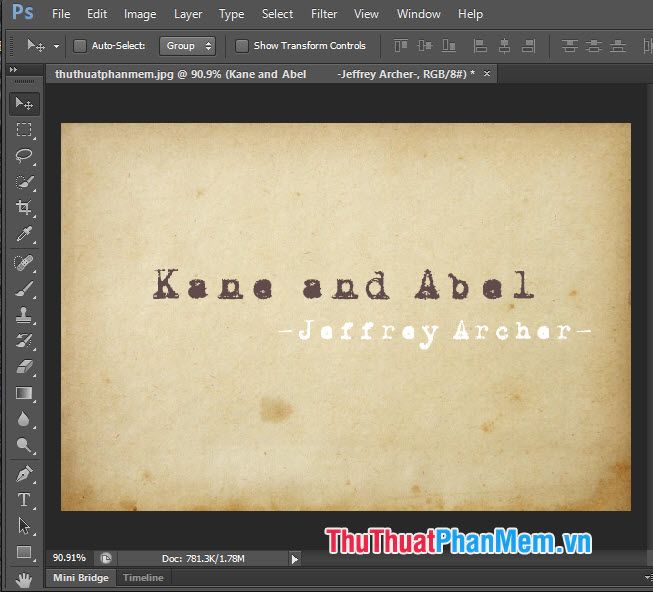
Task: Click the Align Left Edges icon
Action: (480, 45)
